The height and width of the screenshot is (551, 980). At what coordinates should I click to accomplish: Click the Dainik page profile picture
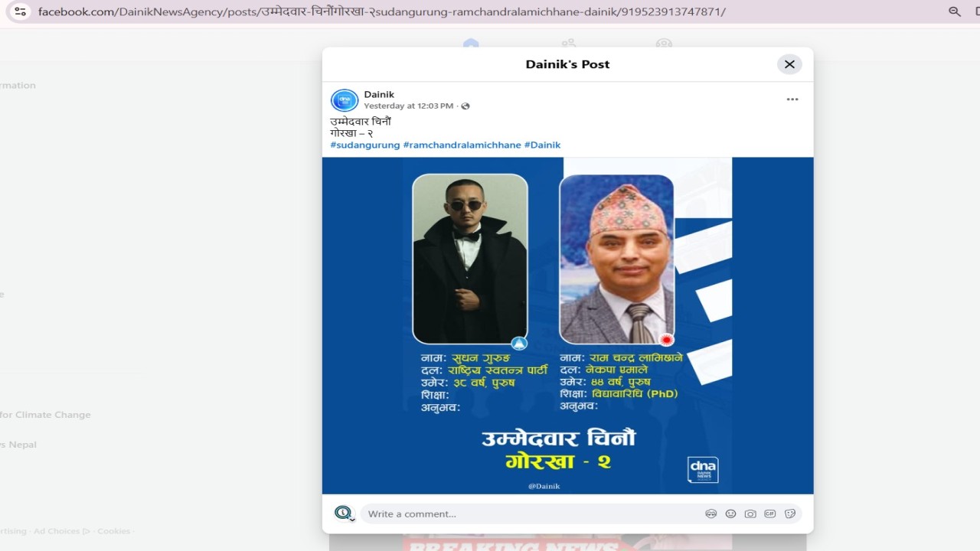coord(345,100)
